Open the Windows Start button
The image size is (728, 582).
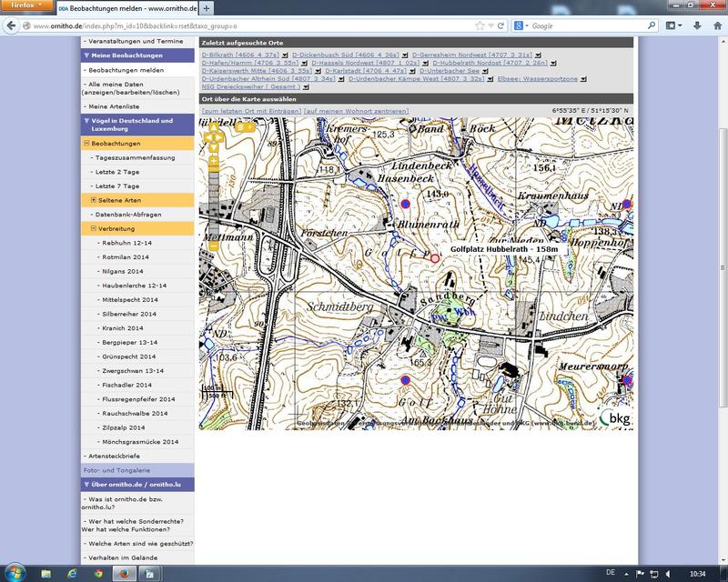point(15,574)
